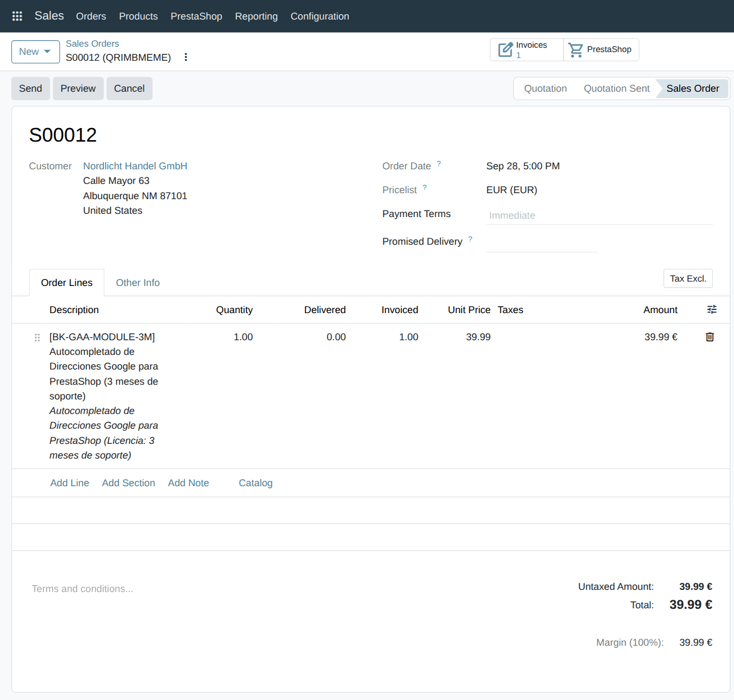Click the Taxes column header
The height and width of the screenshot is (700, 734).
510,310
